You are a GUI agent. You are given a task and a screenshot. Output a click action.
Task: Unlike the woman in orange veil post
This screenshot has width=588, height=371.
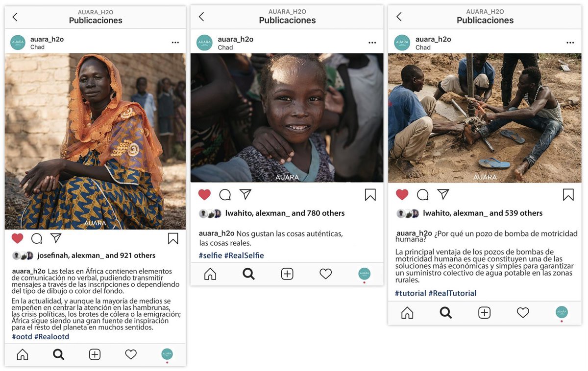[18, 238]
